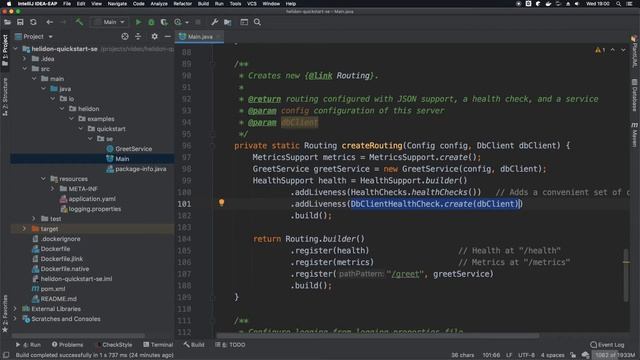
Task: Open the Terminal tool window
Action: click(158, 345)
